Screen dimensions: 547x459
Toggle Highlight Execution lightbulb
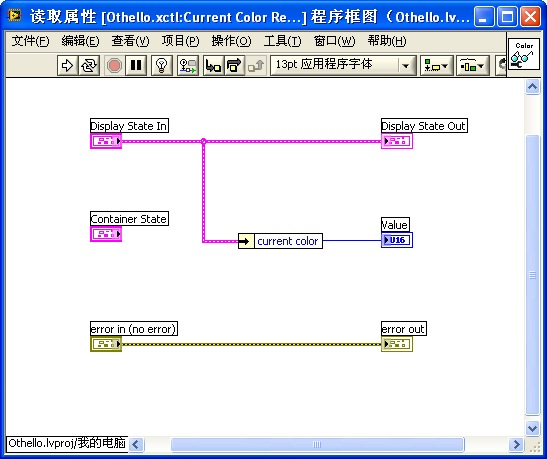coord(162,65)
